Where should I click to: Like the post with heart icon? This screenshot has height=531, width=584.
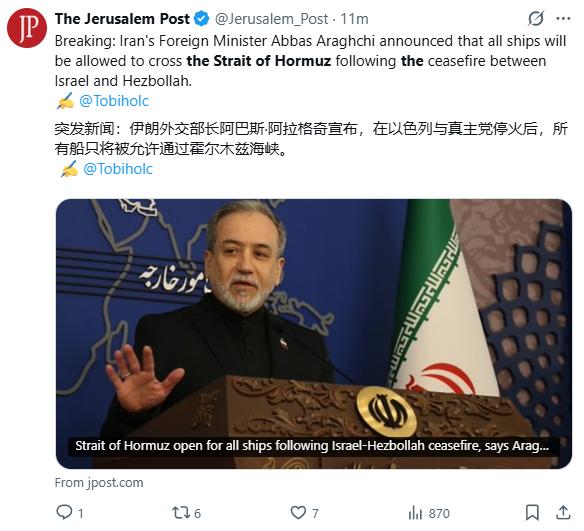298,513
